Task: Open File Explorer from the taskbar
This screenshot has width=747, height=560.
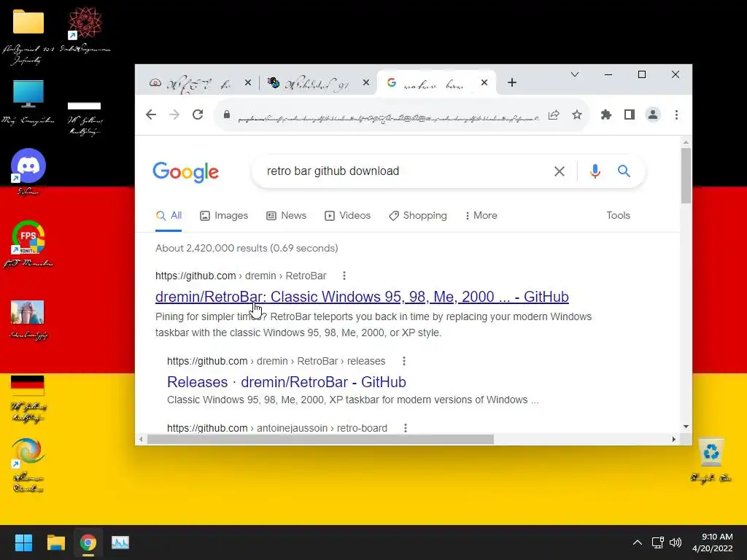Action: (55, 542)
